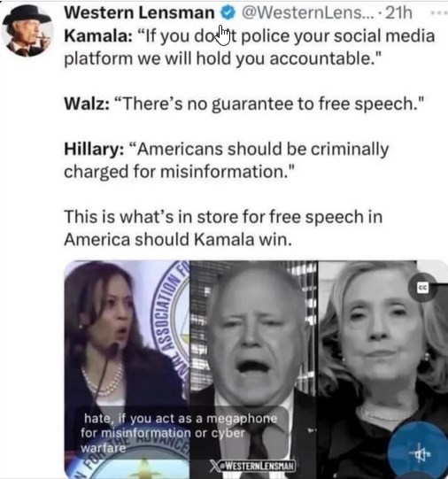
Task: Click the Walz: free speech quote text
Action: tap(244, 104)
